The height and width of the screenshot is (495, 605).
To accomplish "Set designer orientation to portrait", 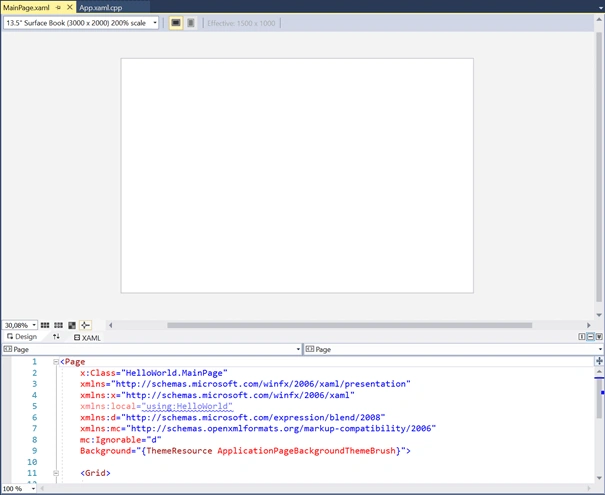I will click(x=191, y=23).
